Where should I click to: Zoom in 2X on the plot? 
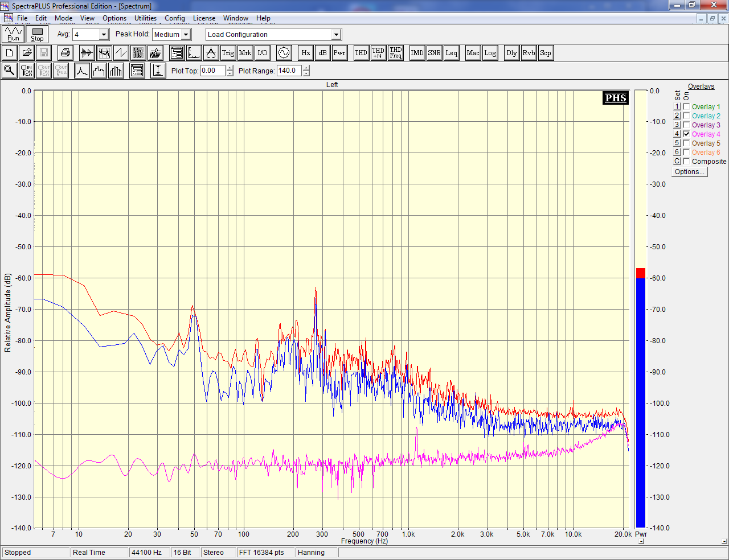(27, 71)
